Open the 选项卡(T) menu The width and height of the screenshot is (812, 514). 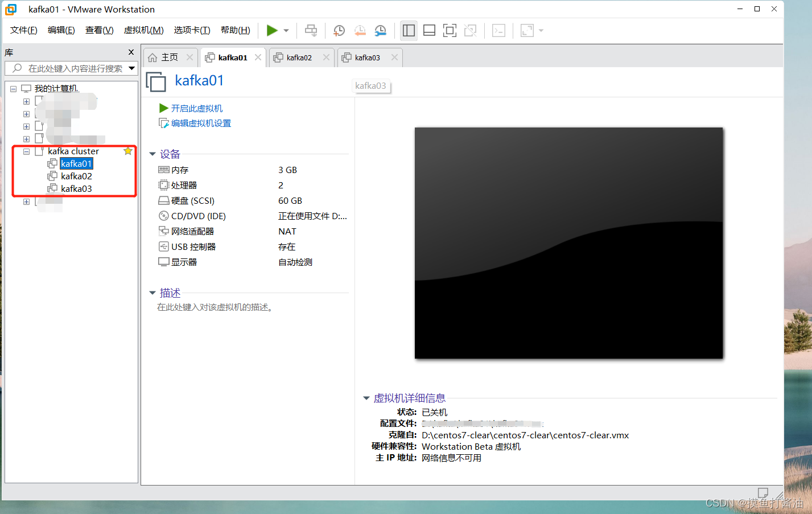click(192, 30)
